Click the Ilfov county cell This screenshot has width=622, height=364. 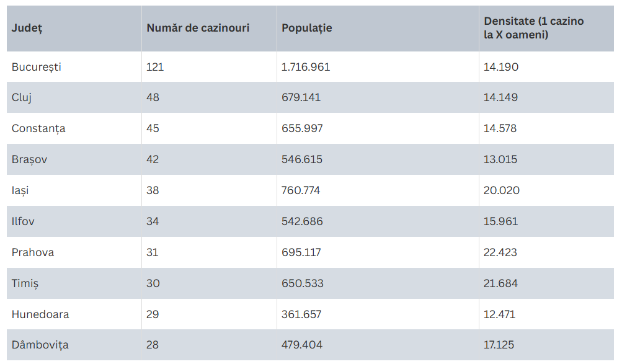coord(23,221)
